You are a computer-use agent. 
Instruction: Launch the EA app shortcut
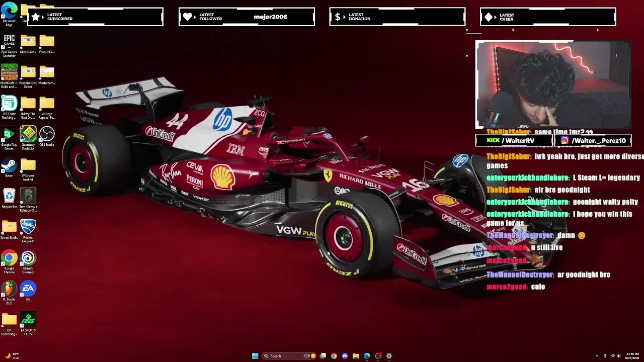tap(28, 292)
